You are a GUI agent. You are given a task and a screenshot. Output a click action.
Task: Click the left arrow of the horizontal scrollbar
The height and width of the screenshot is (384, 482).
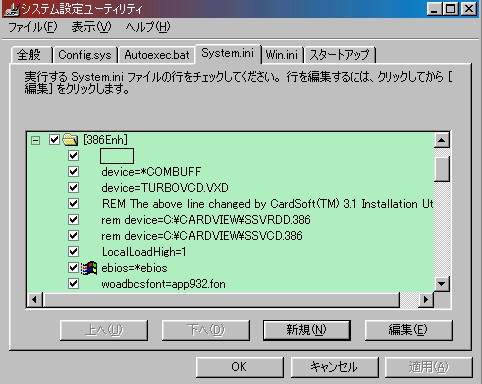[34, 299]
